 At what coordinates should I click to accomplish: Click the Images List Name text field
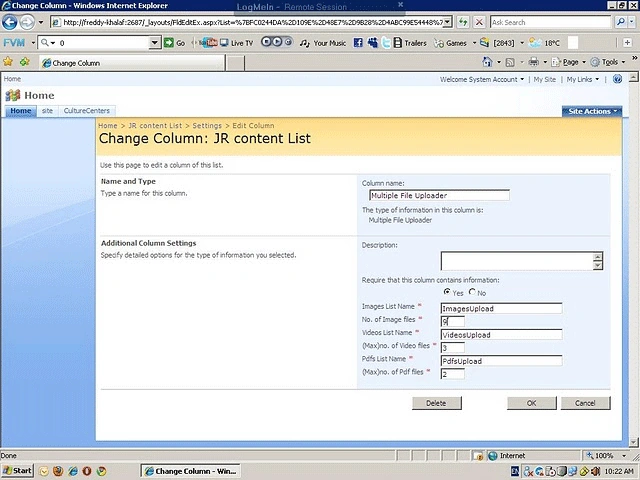[x=501, y=309]
